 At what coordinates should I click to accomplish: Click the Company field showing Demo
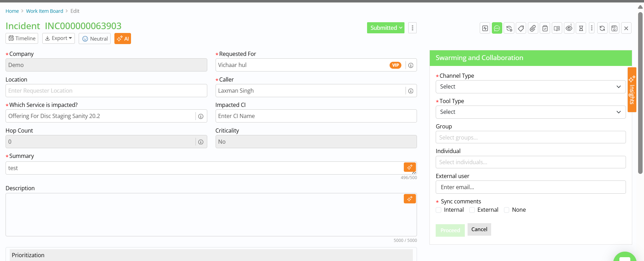pyautogui.click(x=106, y=65)
